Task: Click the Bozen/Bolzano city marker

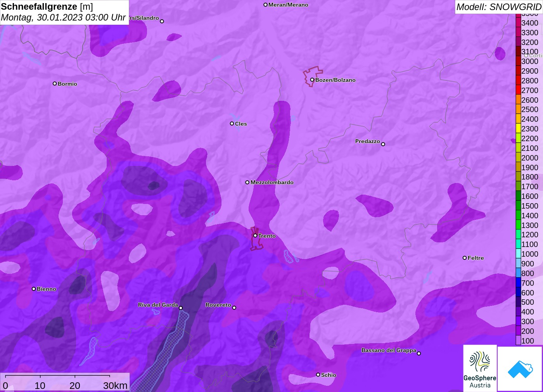Action: coord(312,80)
